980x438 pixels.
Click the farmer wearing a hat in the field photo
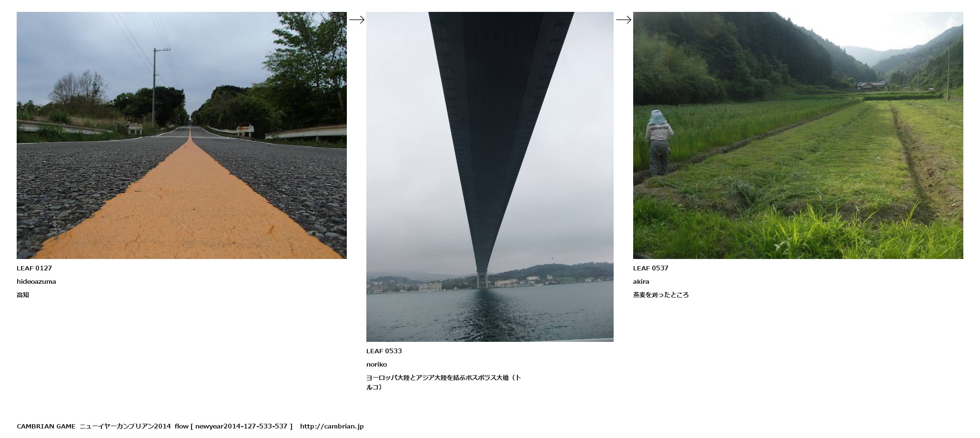[660, 142]
